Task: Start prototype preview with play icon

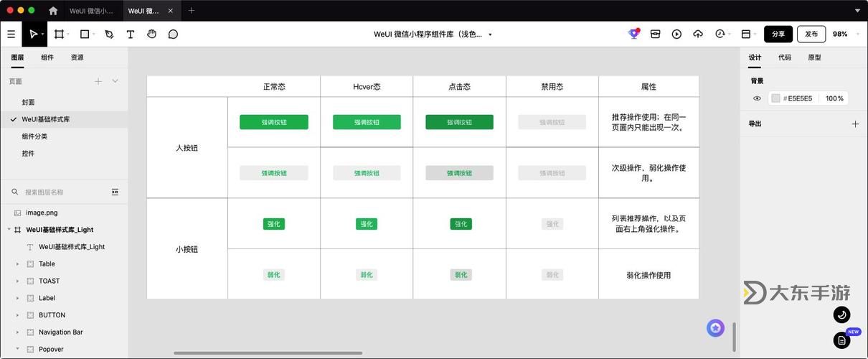Action: [676, 34]
